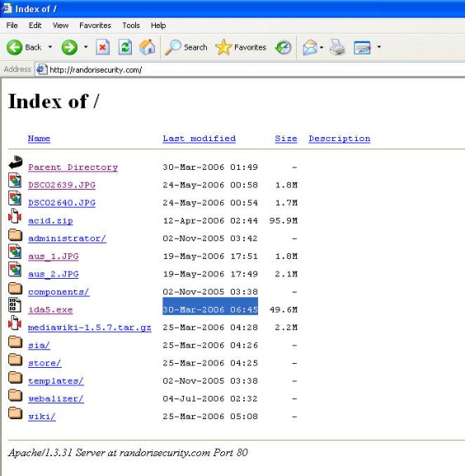Viewport: 465px width, 476px height.
Task: Click the address bar URL field
Action: pyautogui.click(x=250, y=69)
